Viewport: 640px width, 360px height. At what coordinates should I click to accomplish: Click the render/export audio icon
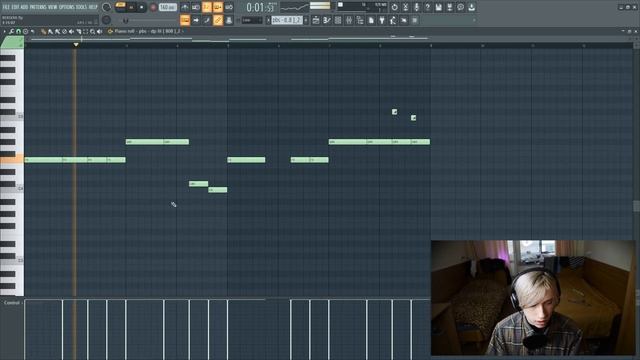pos(449,7)
